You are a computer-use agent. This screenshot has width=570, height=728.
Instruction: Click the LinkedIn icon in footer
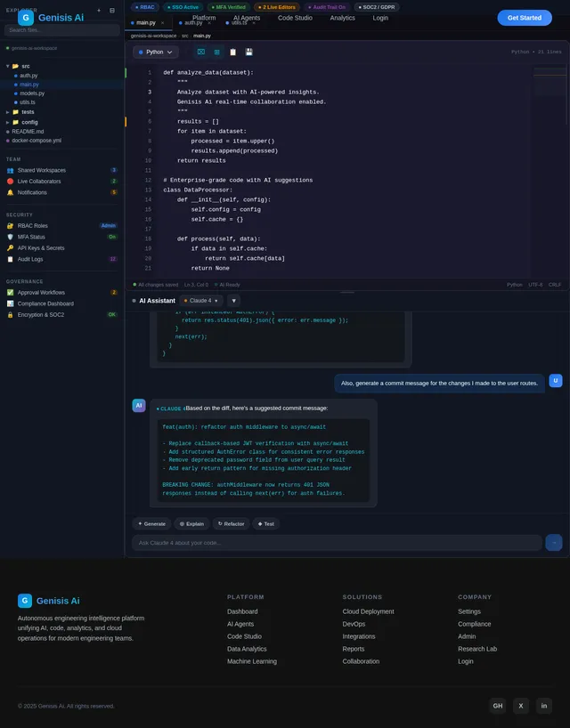(x=544, y=706)
